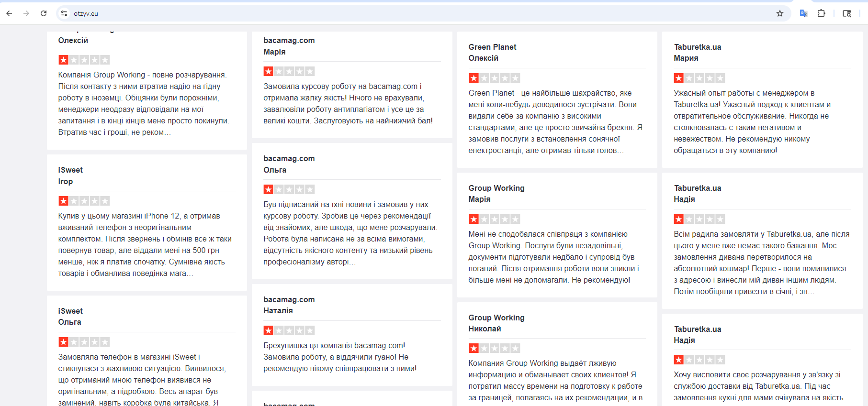868x406 pixels.
Task: Click the review text starting 'Компания Group Working выдаёт лживую'
Action: 556,381
